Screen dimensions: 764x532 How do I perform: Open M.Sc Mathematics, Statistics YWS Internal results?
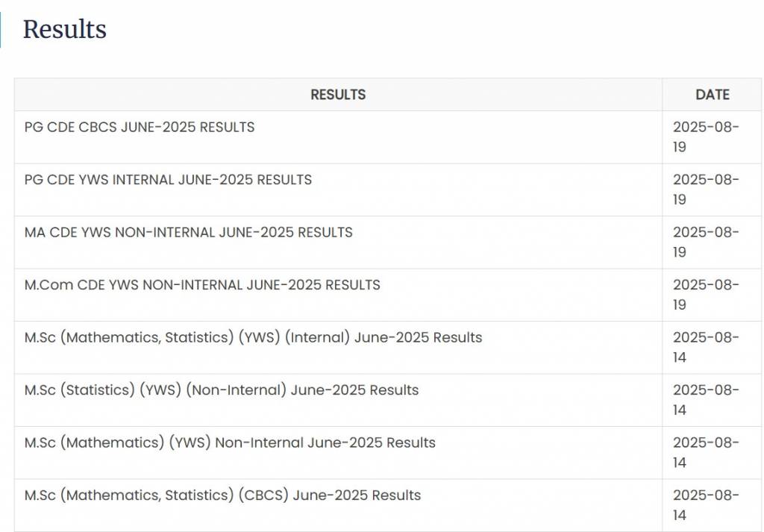(253, 338)
